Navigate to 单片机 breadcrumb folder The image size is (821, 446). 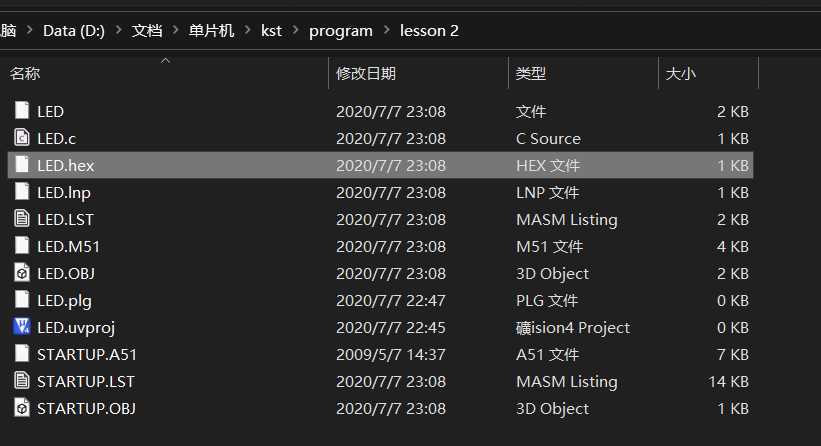coord(211,31)
